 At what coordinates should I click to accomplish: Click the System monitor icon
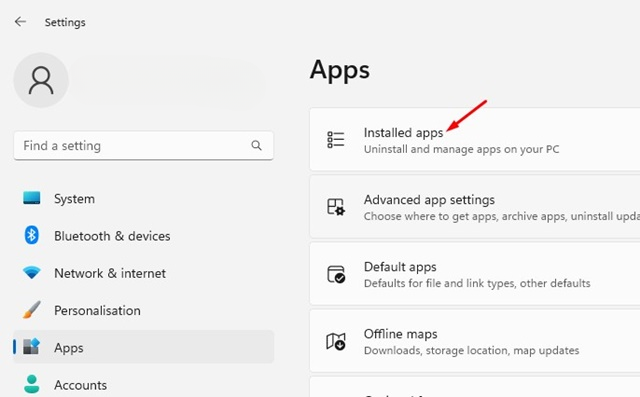(x=31, y=198)
